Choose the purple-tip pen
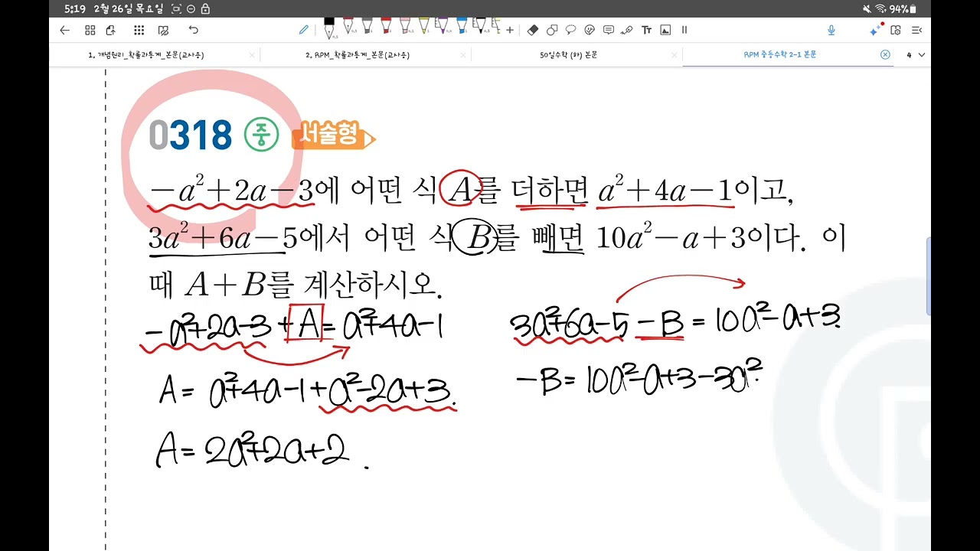980x551 pixels. pos(443,27)
